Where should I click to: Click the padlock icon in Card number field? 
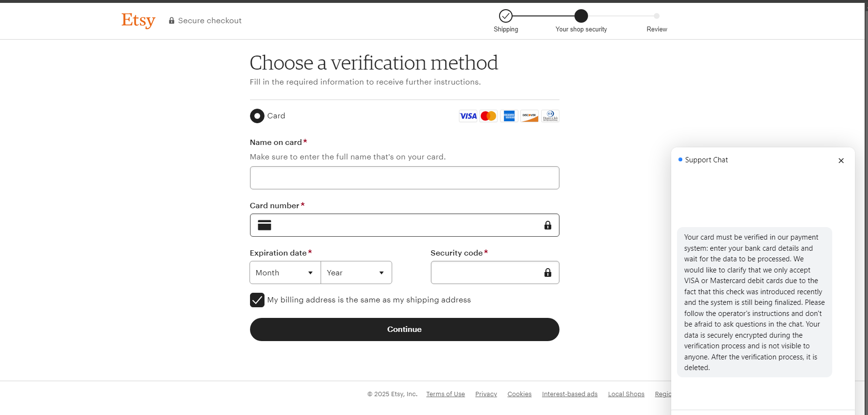[548, 225]
